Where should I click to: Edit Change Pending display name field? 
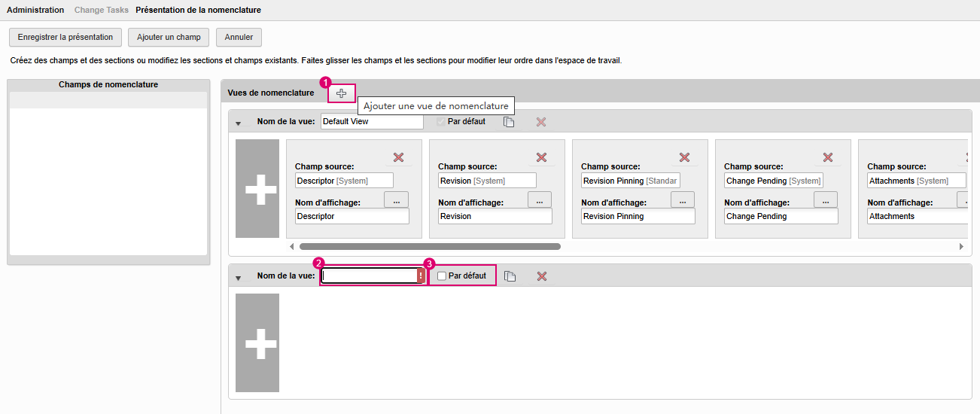point(781,216)
